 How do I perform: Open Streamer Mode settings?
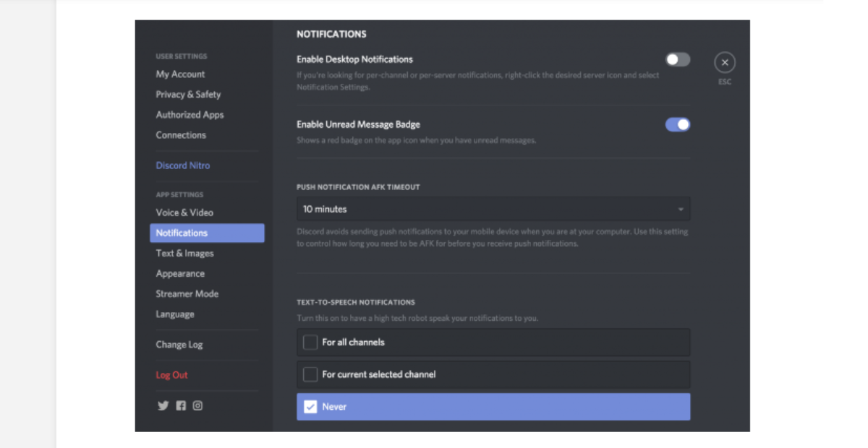click(x=187, y=293)
